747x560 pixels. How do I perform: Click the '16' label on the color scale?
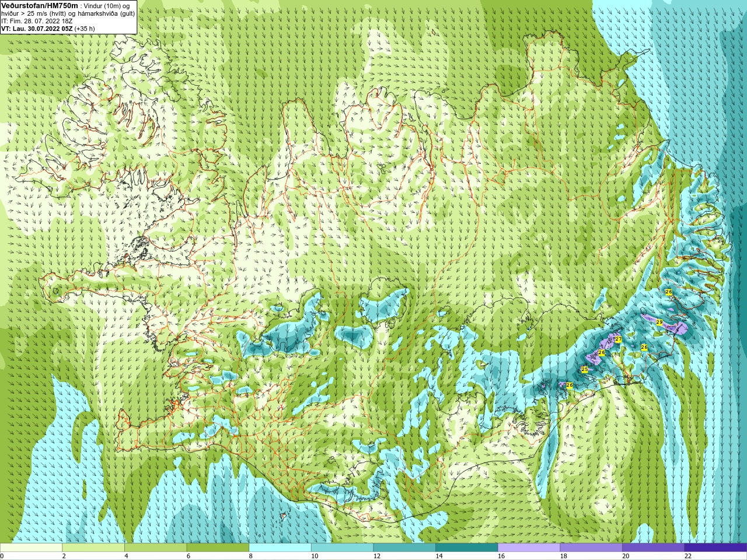click(501, 556)
